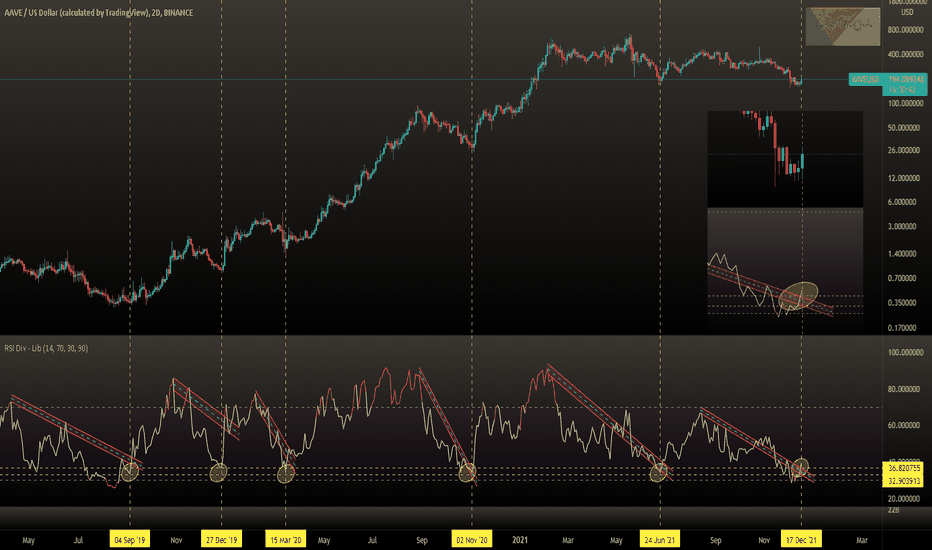932x550 pixels.
Task: Click the '6.000000' price axis value
Action: (903, 202)
